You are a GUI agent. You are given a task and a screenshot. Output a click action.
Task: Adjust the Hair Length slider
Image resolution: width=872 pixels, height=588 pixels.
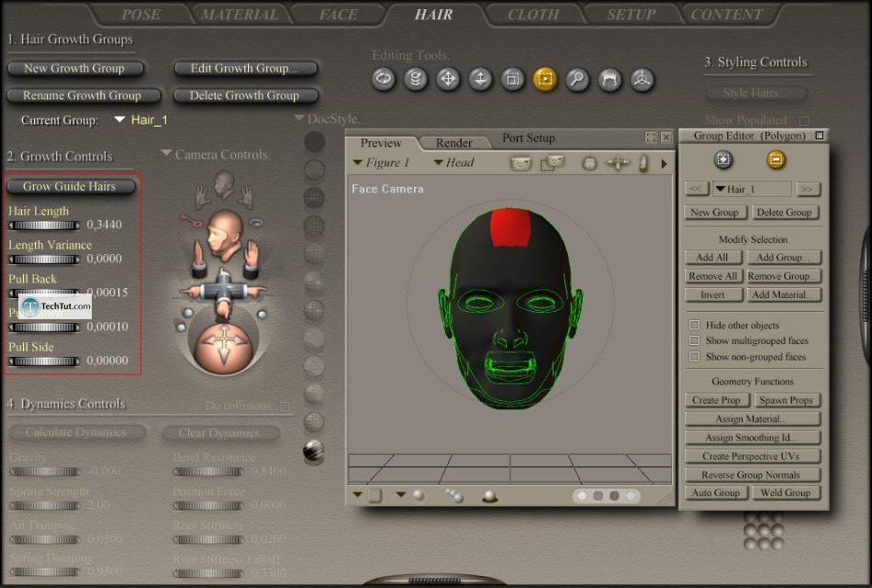(44, 225)
